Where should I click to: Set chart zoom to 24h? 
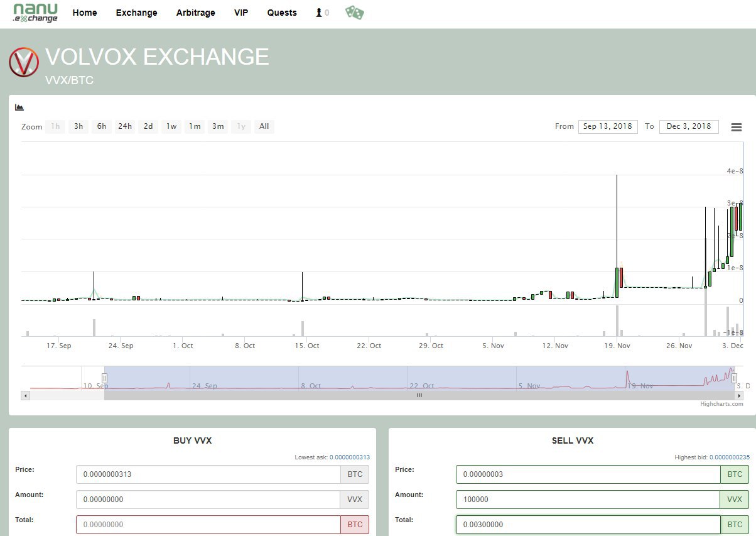tap(125, 126)
